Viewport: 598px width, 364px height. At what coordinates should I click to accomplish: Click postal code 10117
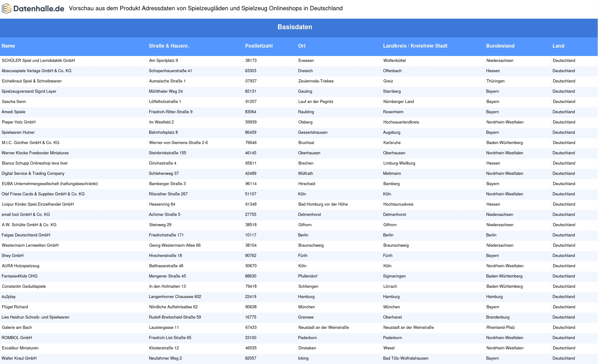pyautogui.click(x=251, y=235)
